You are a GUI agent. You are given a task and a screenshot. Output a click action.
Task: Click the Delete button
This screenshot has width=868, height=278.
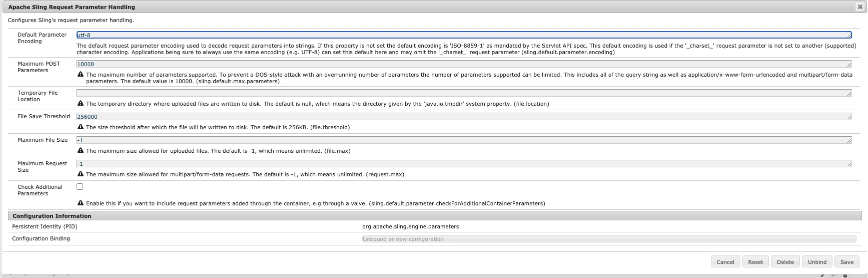pyautogui.click(x=785, y=262)
